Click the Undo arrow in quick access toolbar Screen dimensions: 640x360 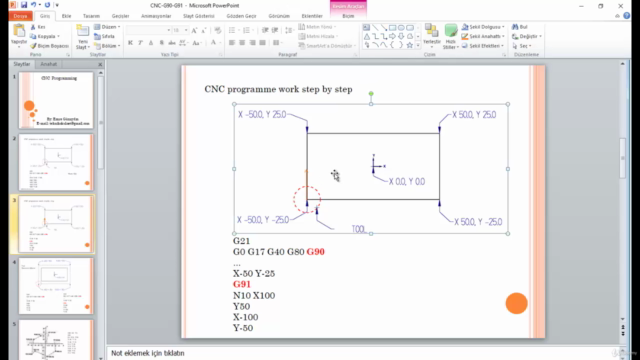pos(33,5)
